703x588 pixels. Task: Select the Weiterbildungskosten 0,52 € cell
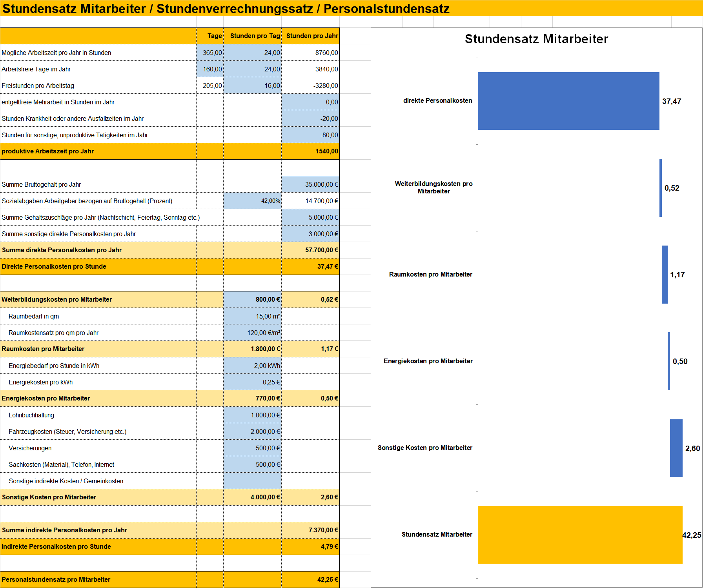(x=310, y=300)
